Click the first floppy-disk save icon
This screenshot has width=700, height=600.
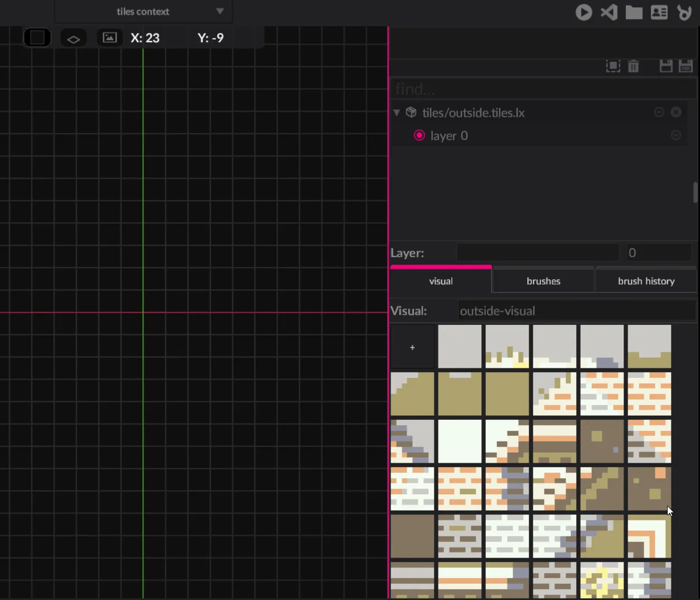pos(666,66)
